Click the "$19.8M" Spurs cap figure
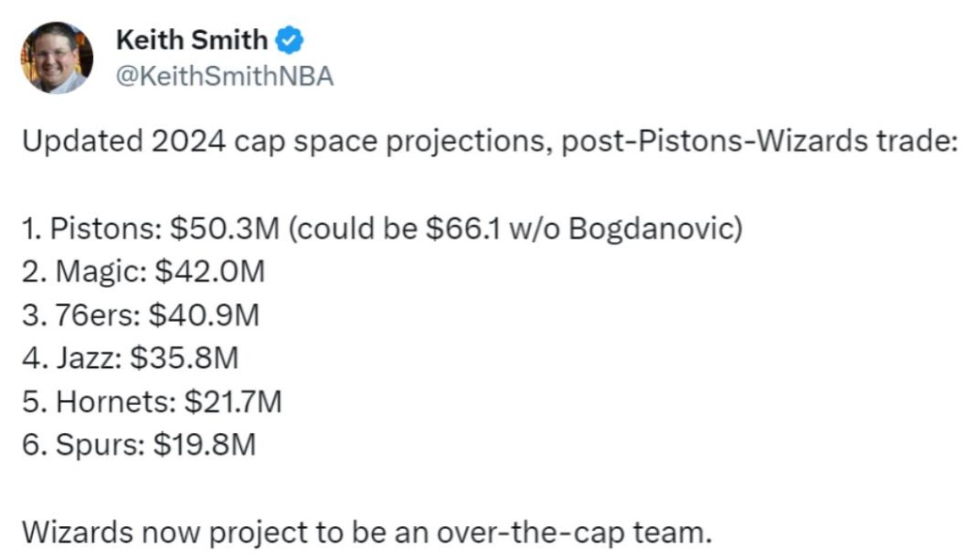 (206, 446)
